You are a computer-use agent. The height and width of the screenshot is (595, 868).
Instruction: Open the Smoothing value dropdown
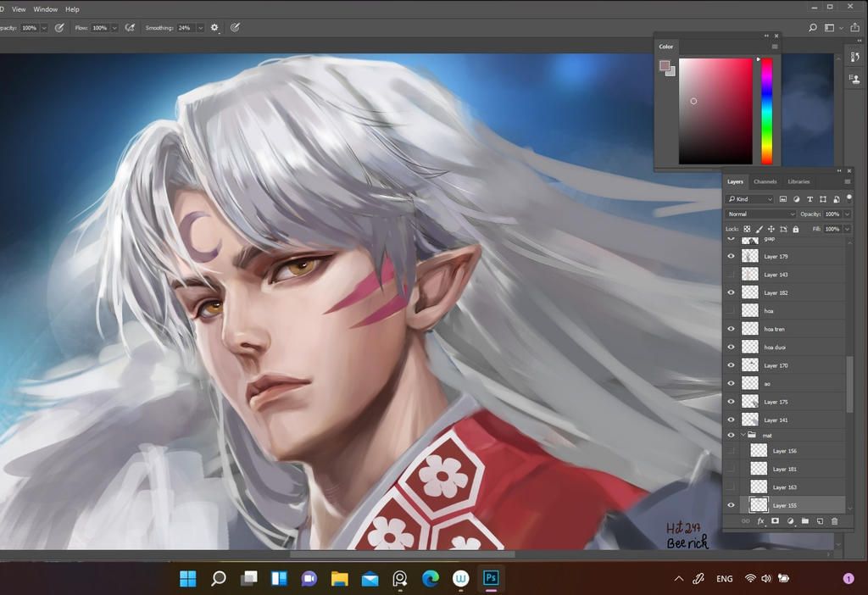coord(200,28)
